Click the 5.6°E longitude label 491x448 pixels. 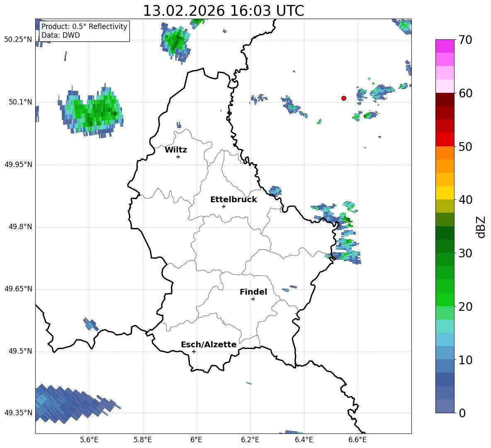pos(89,440)
